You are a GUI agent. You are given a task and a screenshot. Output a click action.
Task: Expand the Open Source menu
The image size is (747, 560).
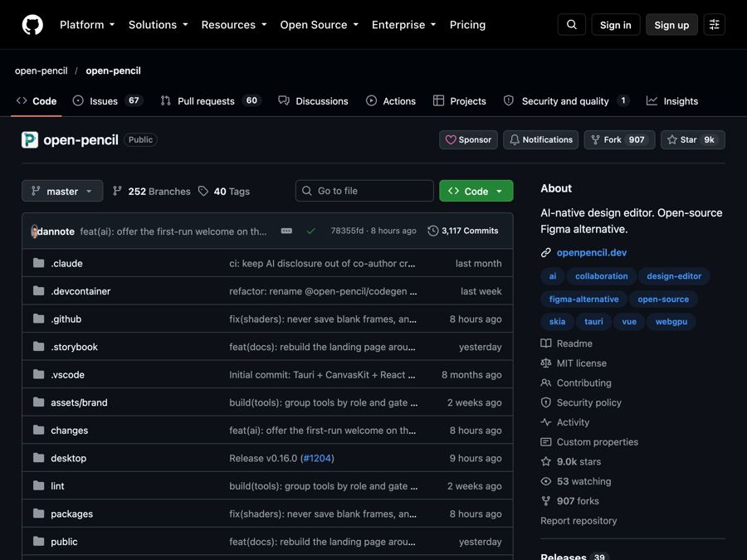[320, 25]
